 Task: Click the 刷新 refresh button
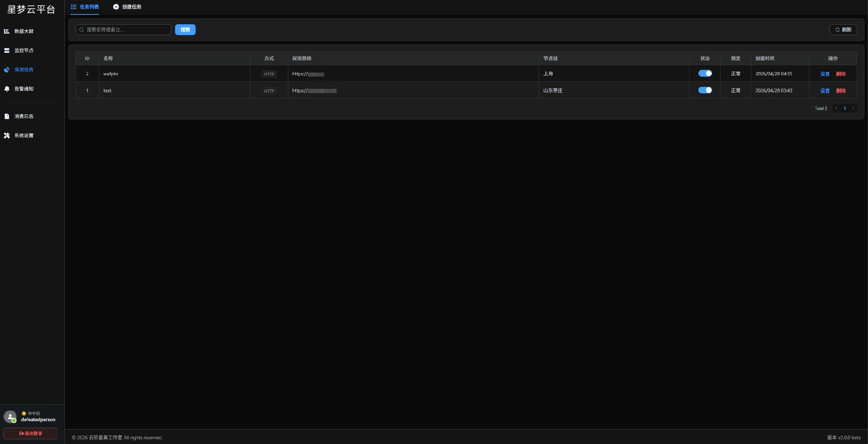pyautogui.click(x=843, y=30)
